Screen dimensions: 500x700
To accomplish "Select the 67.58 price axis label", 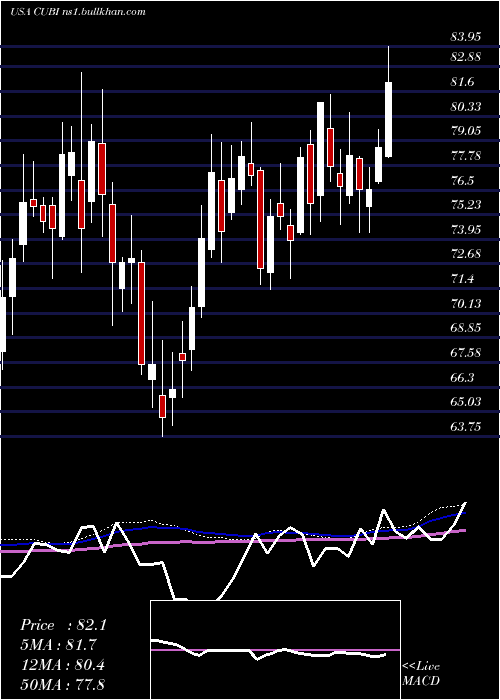I will 466,353.
